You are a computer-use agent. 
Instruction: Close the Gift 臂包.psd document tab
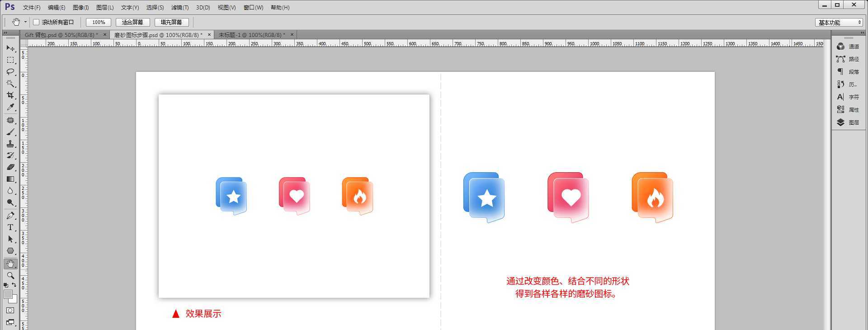105,35
